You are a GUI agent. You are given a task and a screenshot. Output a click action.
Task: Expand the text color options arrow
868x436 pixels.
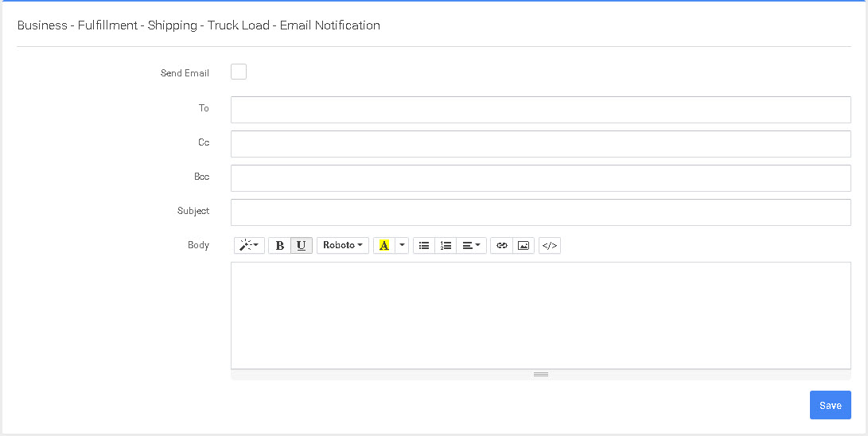pos(402,246)
